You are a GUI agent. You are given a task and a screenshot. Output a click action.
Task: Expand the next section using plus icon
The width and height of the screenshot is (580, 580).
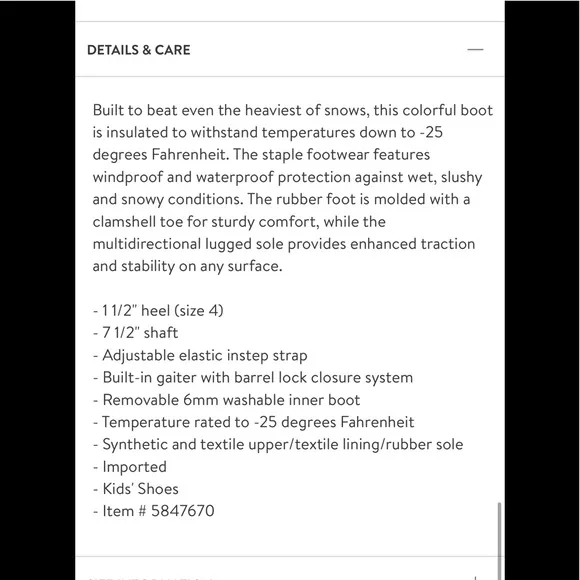point(475,578)
